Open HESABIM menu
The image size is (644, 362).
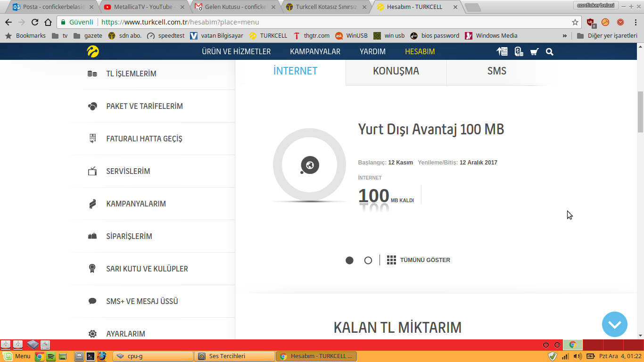click(420, 52)
